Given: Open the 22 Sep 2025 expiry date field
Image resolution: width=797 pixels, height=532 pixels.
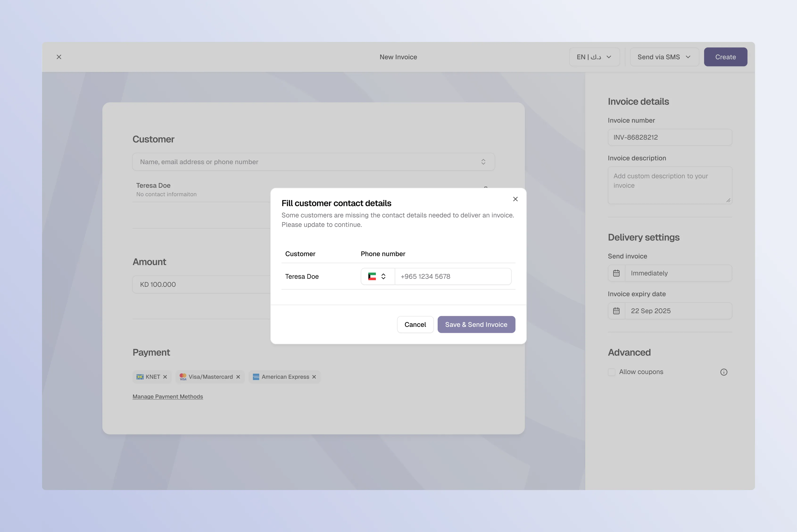Looking at the screenshot, I should [678, 311].
